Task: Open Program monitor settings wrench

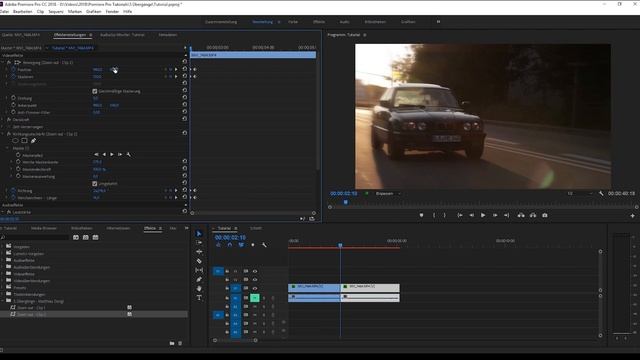Action: (x=601, y=193)
